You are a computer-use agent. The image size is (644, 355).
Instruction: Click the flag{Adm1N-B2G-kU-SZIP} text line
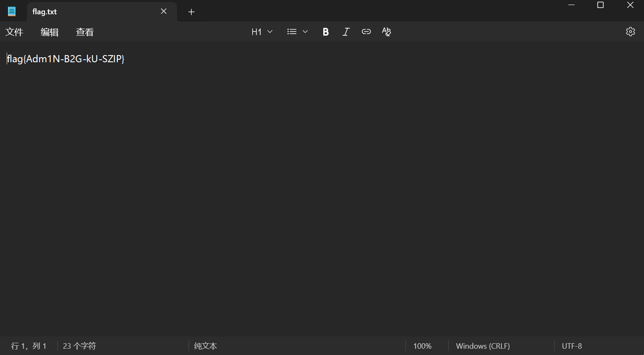coord(66,59)
